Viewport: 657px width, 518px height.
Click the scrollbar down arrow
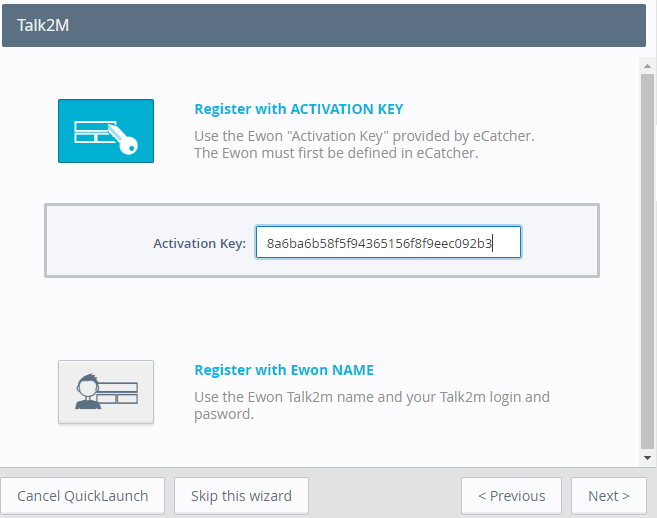tap(647, 458)
